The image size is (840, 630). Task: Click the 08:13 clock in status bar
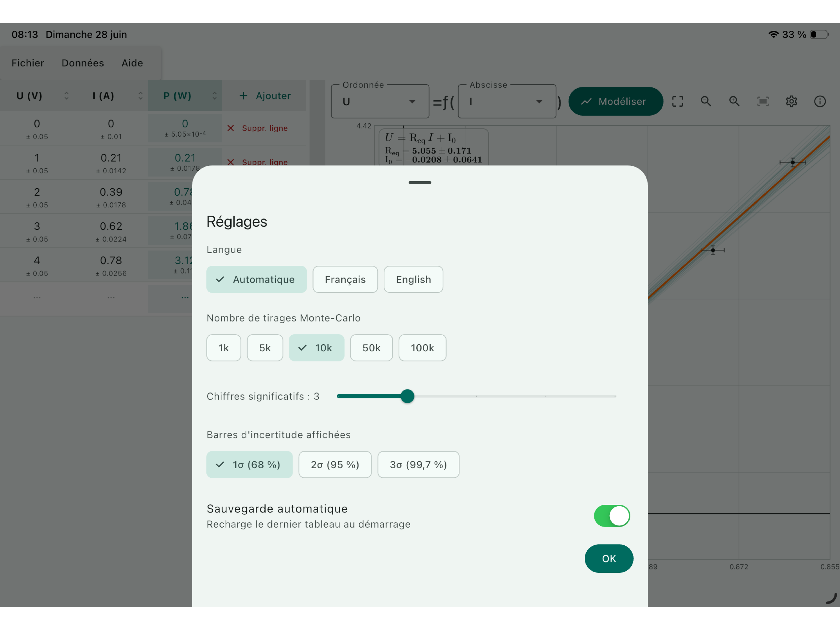click(25, 34)
